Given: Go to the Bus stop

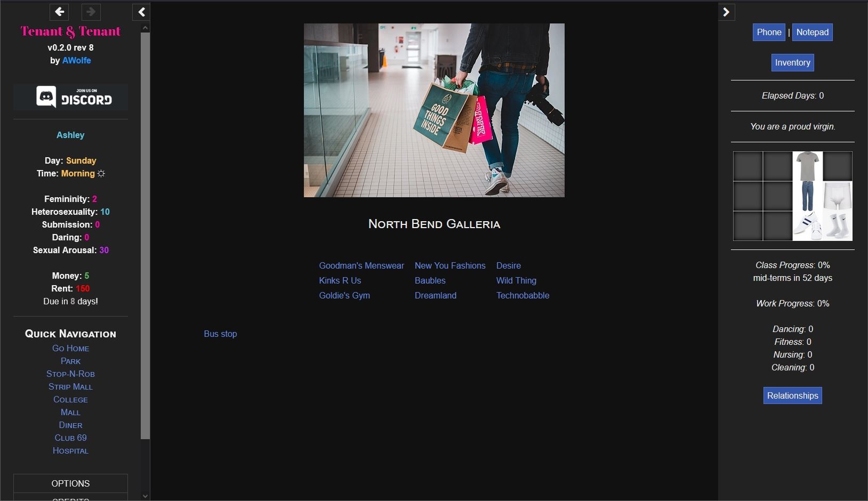Looking at the screenshot, I should point(220,334).
